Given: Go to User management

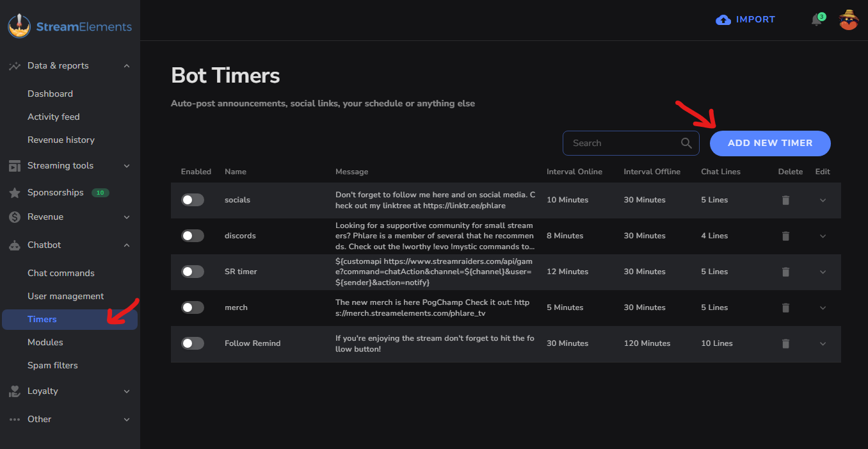Looking at the screenshot, I should tap(65, 296).
